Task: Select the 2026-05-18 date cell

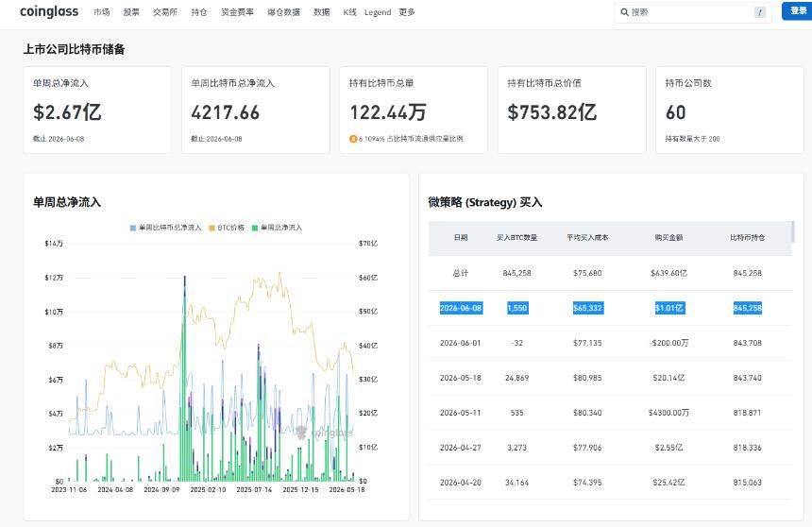Action: click(x=461, y=378)
